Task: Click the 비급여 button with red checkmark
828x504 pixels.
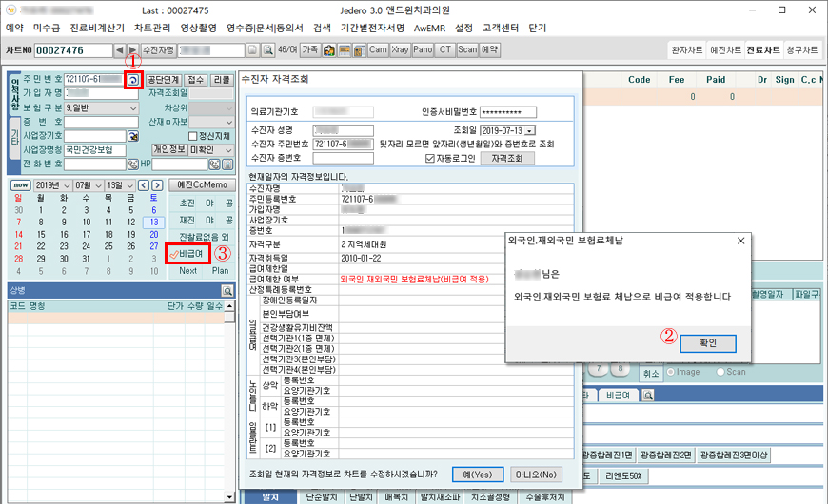Action: coord(187,254)
